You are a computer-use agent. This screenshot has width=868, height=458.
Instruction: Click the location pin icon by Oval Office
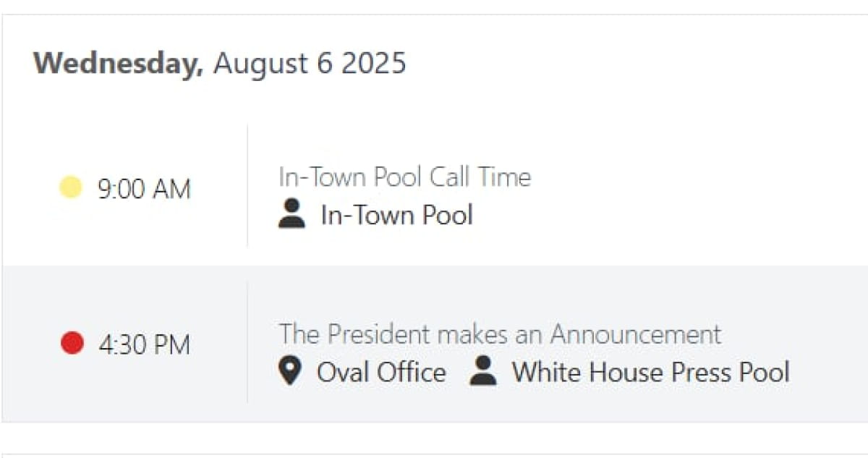point(290,371)
